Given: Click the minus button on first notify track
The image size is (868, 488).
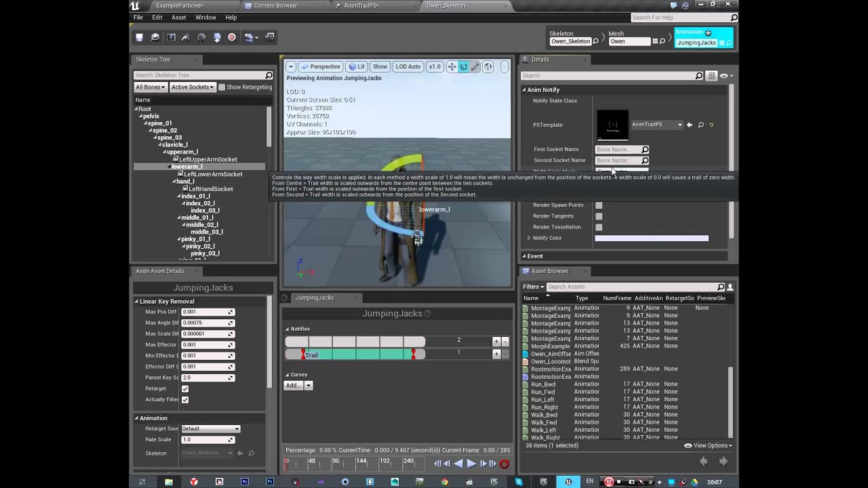Looking at the screenshot, I should (x=505, y=342).
